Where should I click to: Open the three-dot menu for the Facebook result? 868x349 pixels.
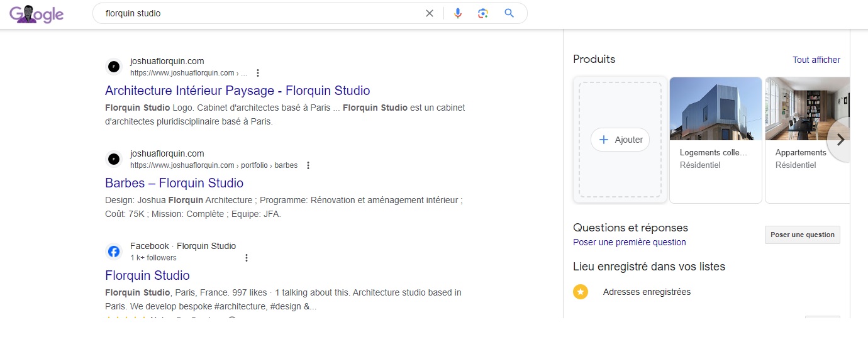pos(247,258)
